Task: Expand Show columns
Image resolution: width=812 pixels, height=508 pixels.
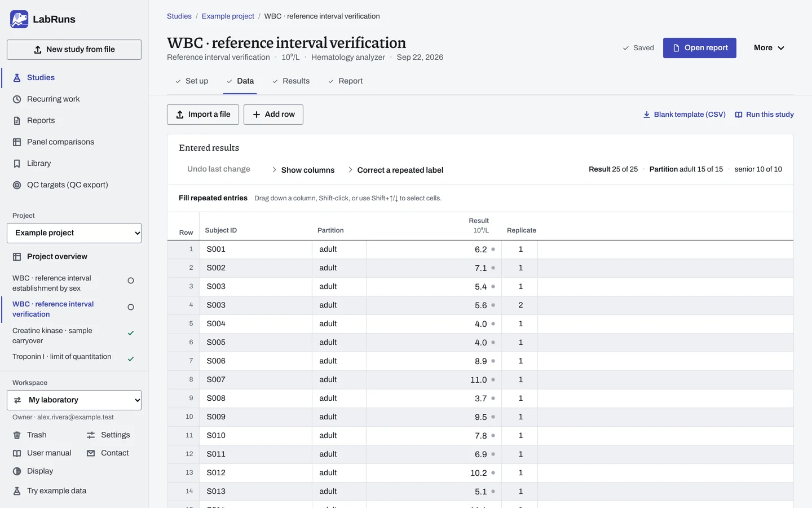Action: pyautogui.click(x=303, y=170)
